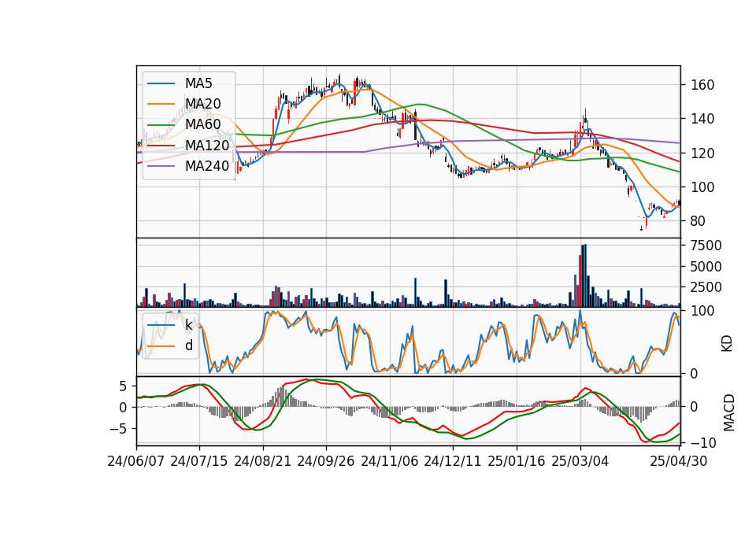756x543 pixels.
Task: Select the MA20 legend label
Action: [202, 104]
